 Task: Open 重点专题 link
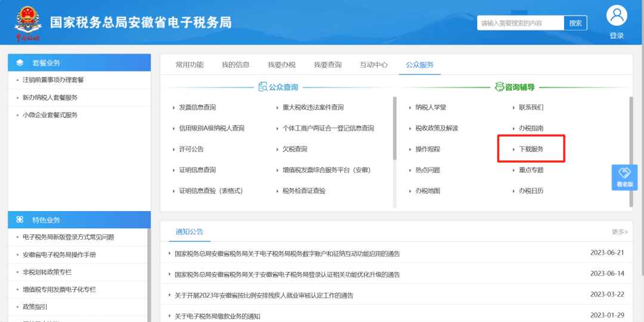531,169
